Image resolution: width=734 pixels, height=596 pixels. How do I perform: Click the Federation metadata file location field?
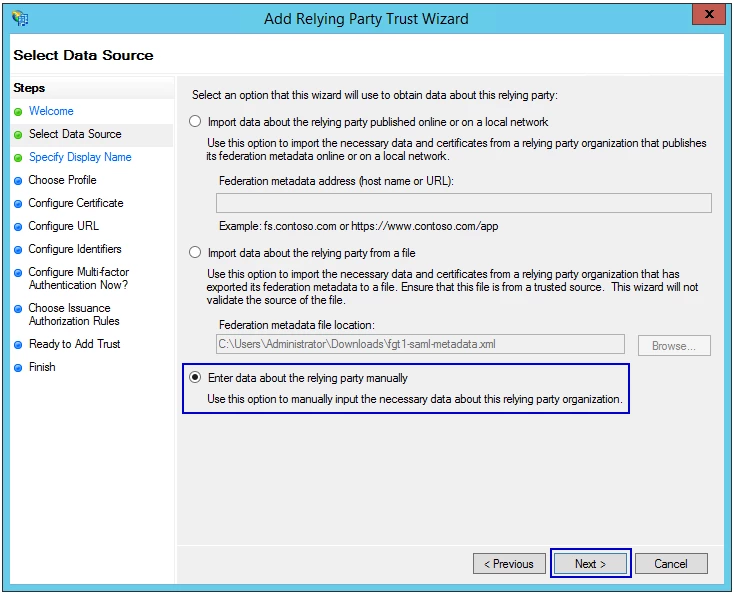[x=420, y=344]
